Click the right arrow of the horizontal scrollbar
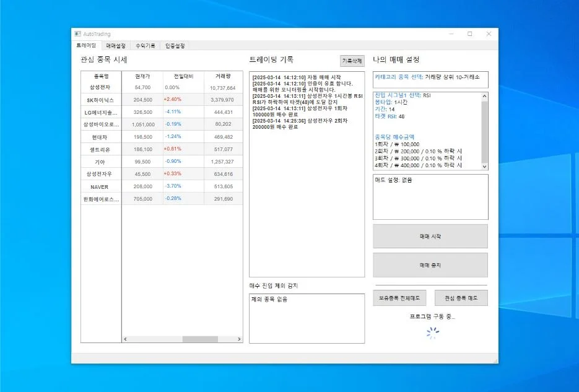This screenshot has width=579, height=392. click(240, 339)
